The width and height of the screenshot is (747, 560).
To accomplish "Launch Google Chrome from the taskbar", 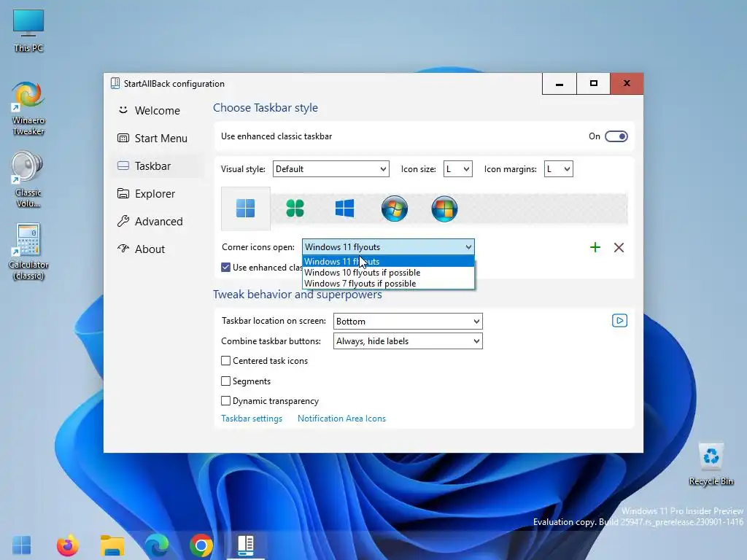I will click(201, 545).
